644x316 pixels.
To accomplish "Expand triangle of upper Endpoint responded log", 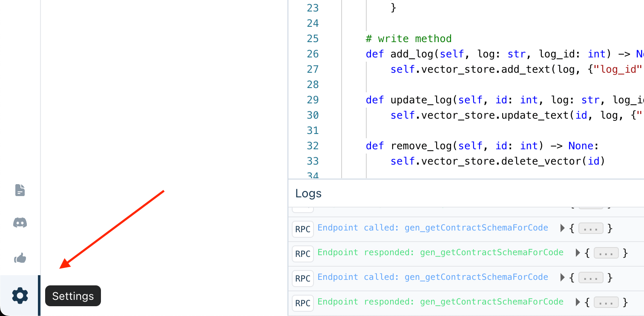I will pos(578,253).
